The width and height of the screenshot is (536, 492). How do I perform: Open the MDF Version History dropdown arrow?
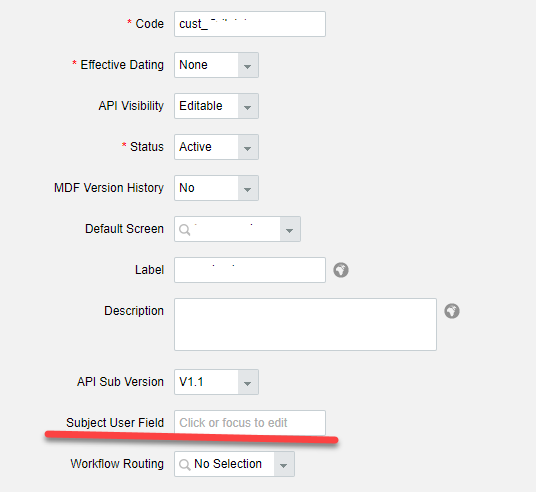(x=248, y=188)
